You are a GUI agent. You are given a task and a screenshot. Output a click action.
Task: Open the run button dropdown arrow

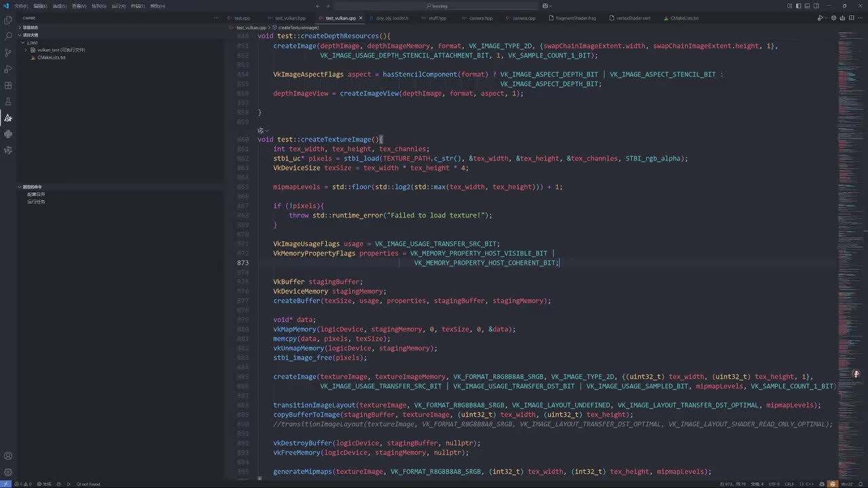coord(827,18)
